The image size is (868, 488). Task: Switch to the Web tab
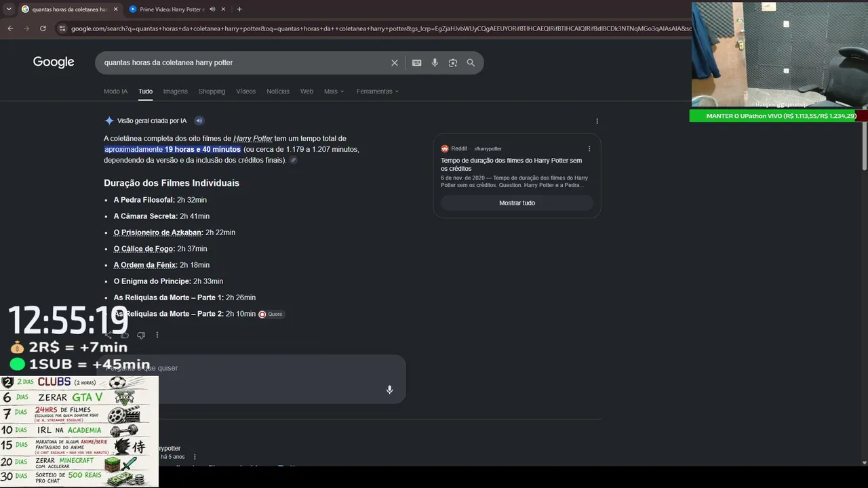[307, 91]
